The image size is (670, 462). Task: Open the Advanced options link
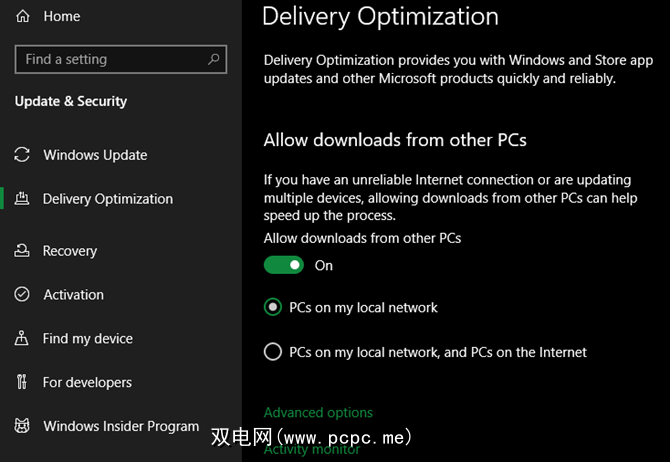(x=318, y=412)
